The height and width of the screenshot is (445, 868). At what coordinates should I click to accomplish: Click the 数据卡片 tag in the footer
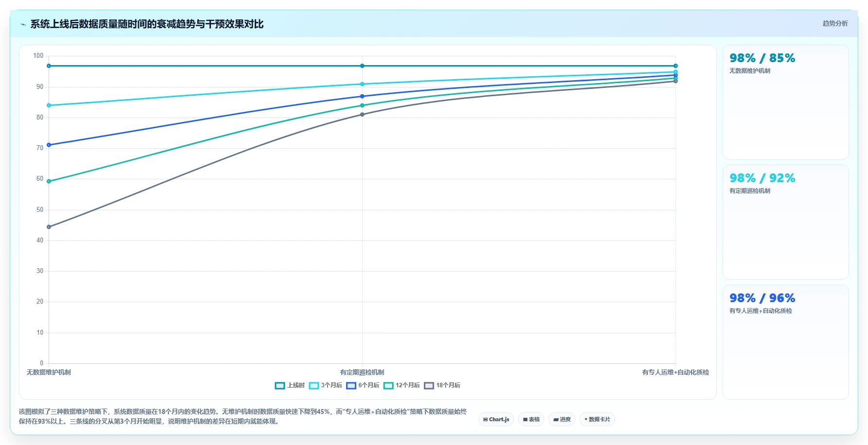point(597,419)
